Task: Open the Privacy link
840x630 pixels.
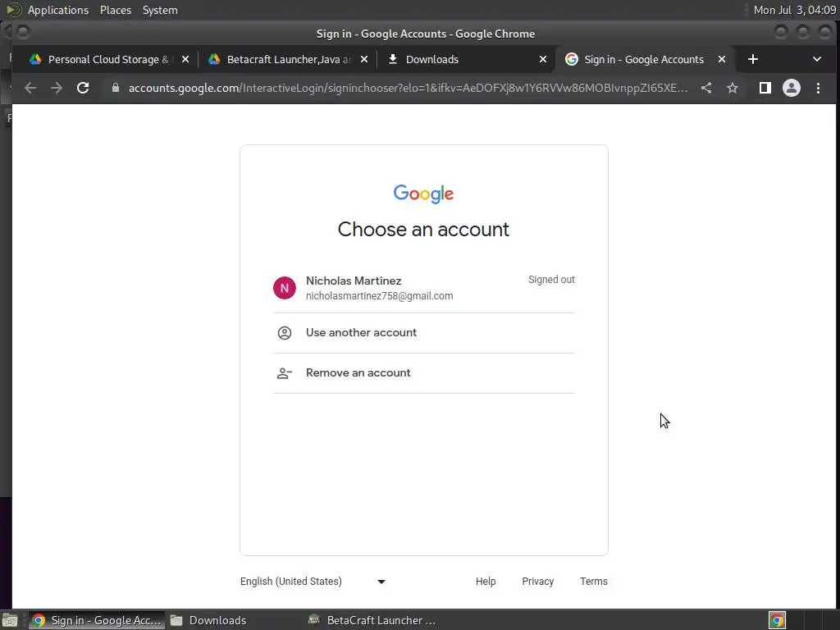Action: [x=538, y=582]
